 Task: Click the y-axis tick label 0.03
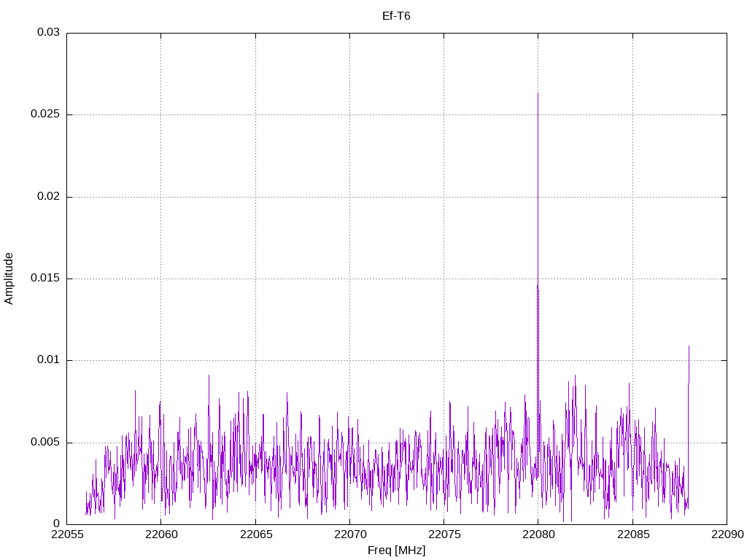point(49,32)
